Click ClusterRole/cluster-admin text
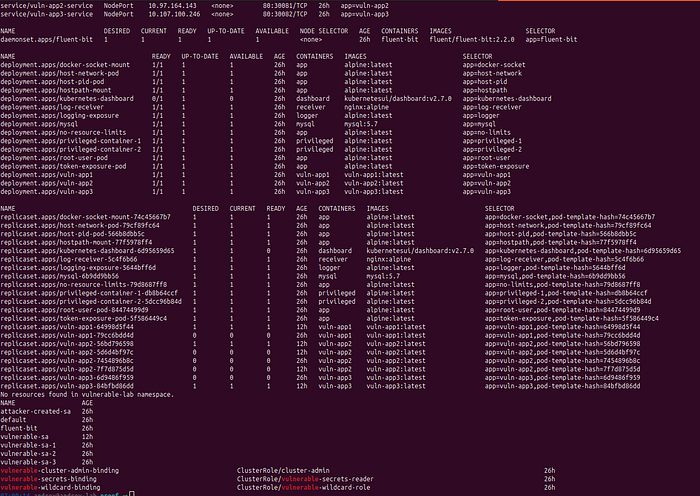The image size is (700, 496). pyautogui.click(x=283, y=471)
